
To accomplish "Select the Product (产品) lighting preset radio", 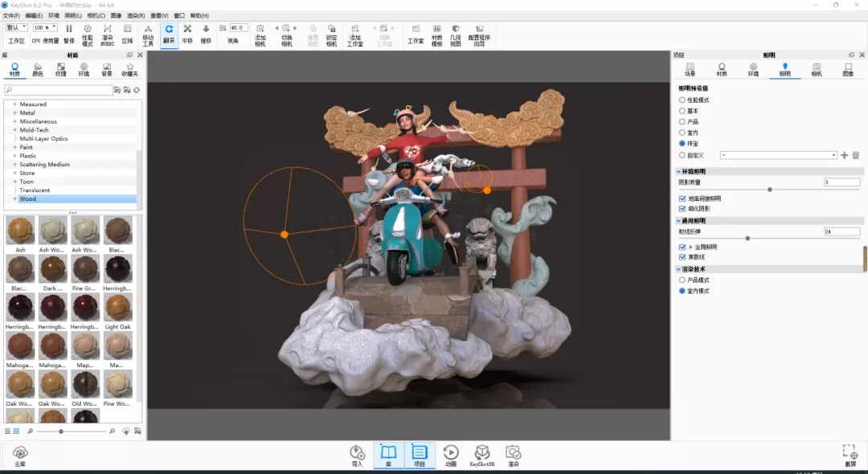I will click(x=682, y=121).
